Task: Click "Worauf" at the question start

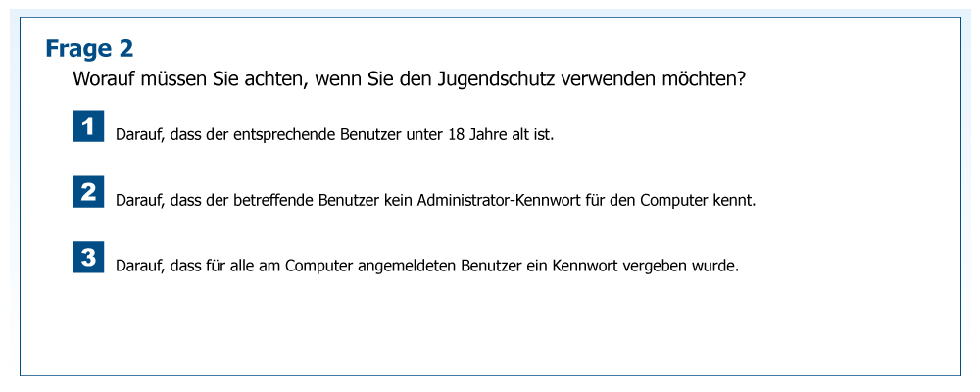Action: pos(105,79)
